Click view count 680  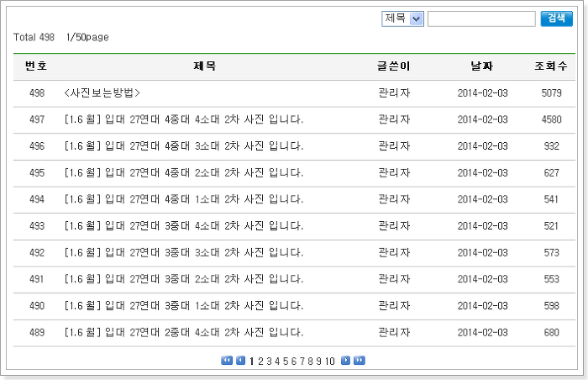point(551,332)
